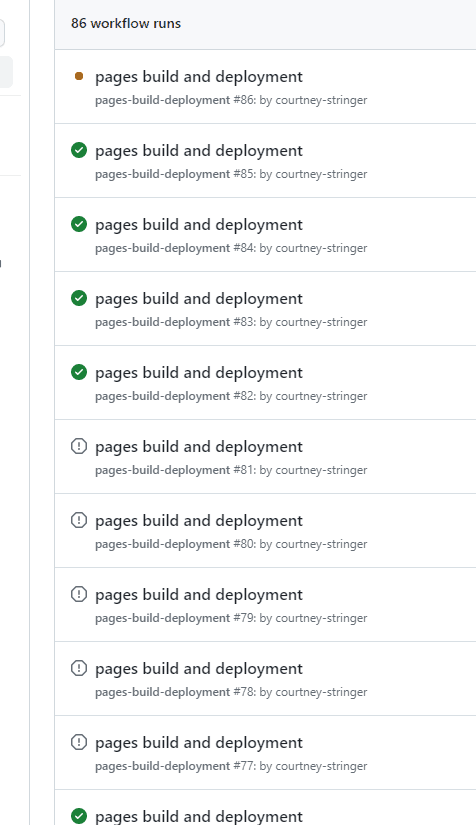Image resolution: width=476 pixels, height=825 pixels.
Task: Click the green success checkmark for run #84
Action: [x=79, y=225]
